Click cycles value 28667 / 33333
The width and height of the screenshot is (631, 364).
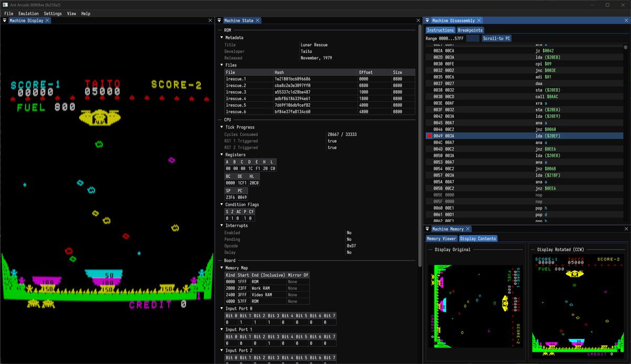342,134
